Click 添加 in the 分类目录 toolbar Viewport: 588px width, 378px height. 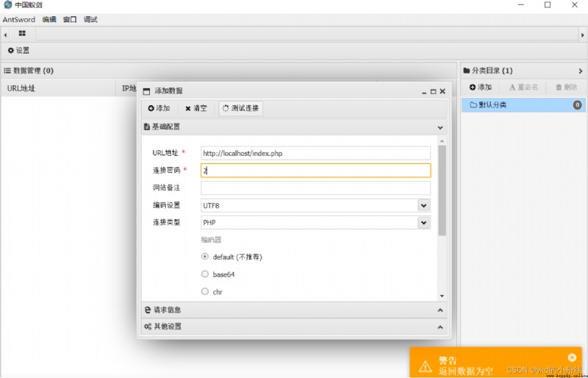(481, 87)
